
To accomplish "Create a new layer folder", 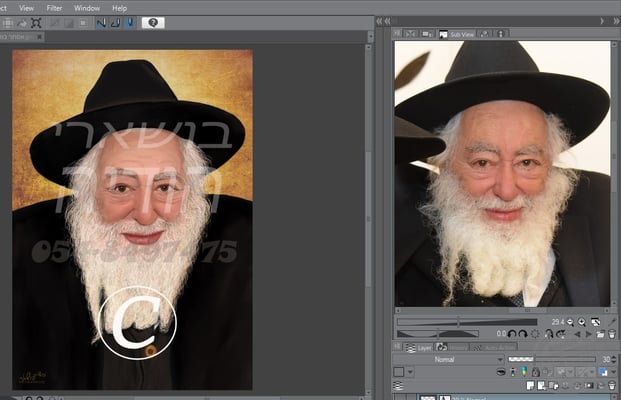I will tap(554, 386).
